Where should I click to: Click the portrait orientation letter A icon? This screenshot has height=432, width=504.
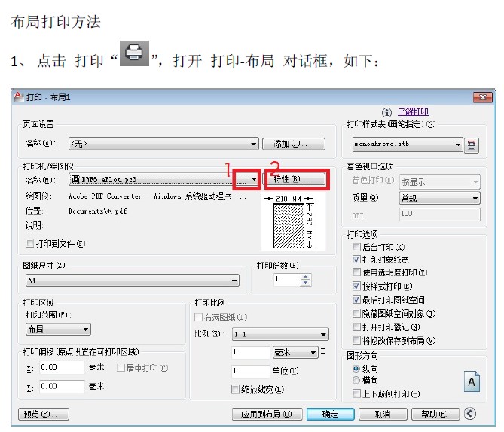(x=472, y=382)
